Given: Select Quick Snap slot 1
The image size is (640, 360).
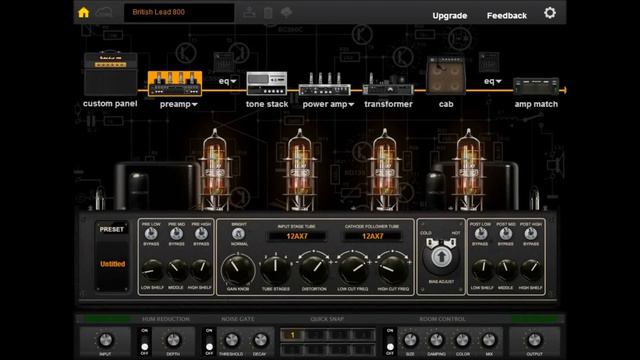Looking at the screenshot, I should (x=292, y=335).
